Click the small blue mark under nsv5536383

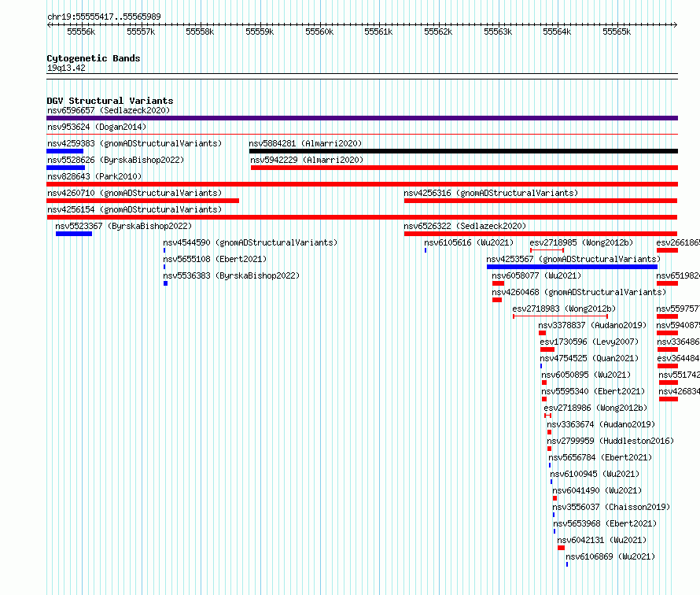pos(166,283)
